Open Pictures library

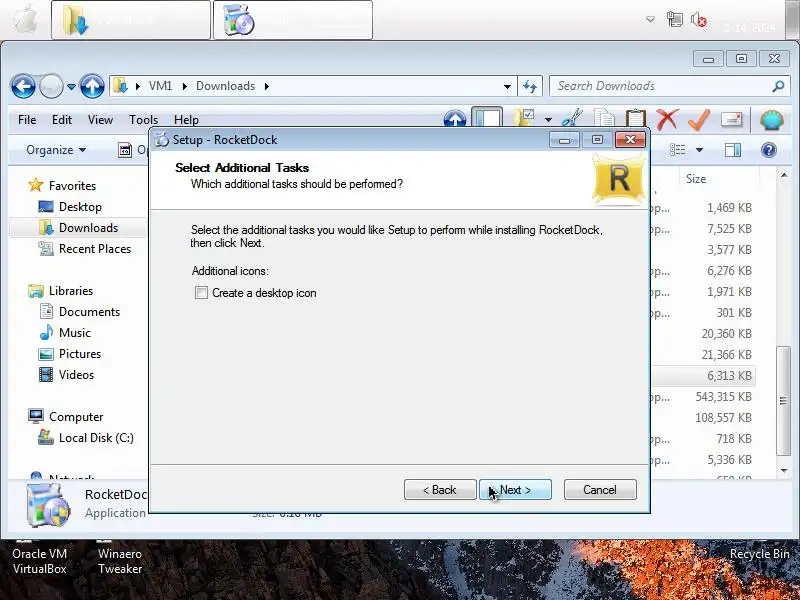point(80,354)
